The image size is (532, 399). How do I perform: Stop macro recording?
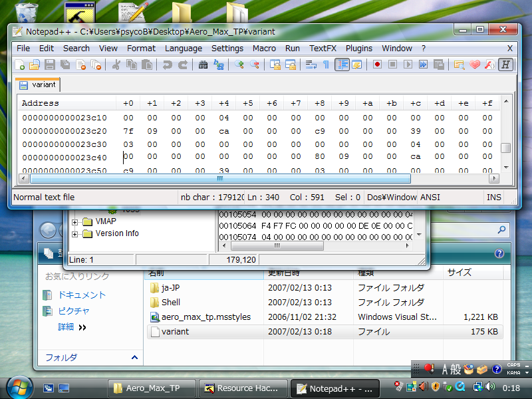tap(392, 65)
